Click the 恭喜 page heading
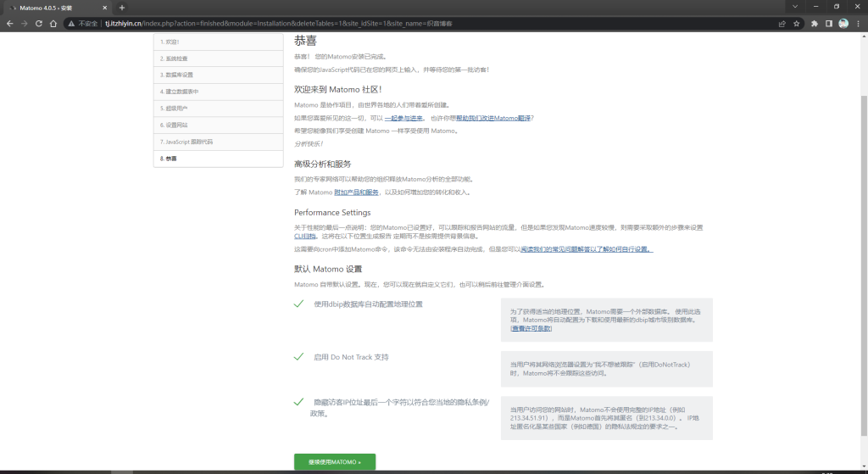The image size is (868, 474). pyautogui.click(x=305, y=41)
